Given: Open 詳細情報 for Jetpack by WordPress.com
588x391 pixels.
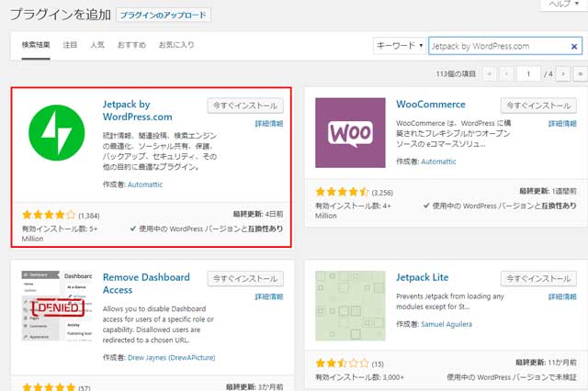Looking at the screenshot, I should click(269, 124).
